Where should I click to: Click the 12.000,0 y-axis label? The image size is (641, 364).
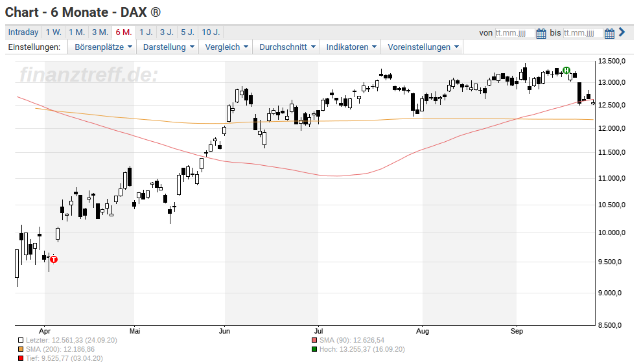click(x=612, y=129)
